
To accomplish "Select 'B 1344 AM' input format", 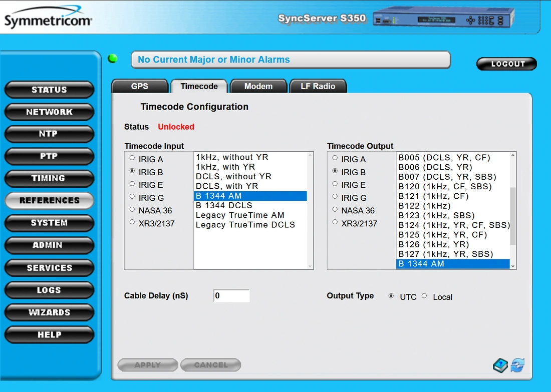I will click(x=250, y=196).
